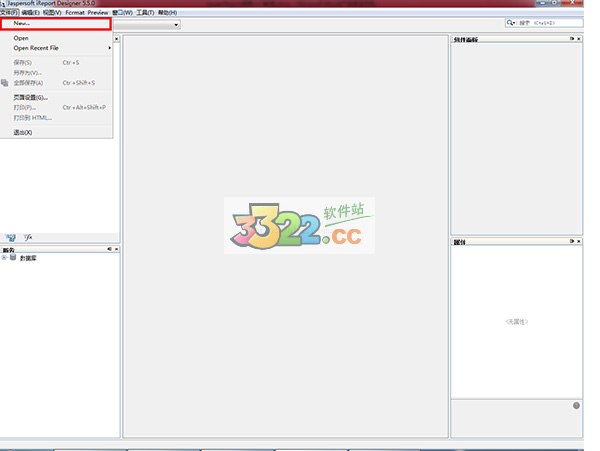The height and width of the screenshot is (451, 600).
Task: Open the 工具(T) menu
Action: pos(145,13)
